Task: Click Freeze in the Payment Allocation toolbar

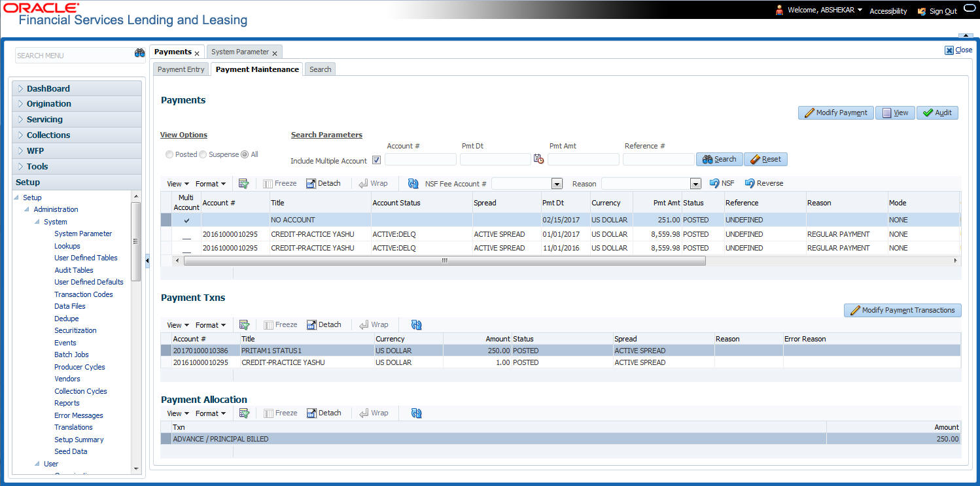Action: [280, 413]
